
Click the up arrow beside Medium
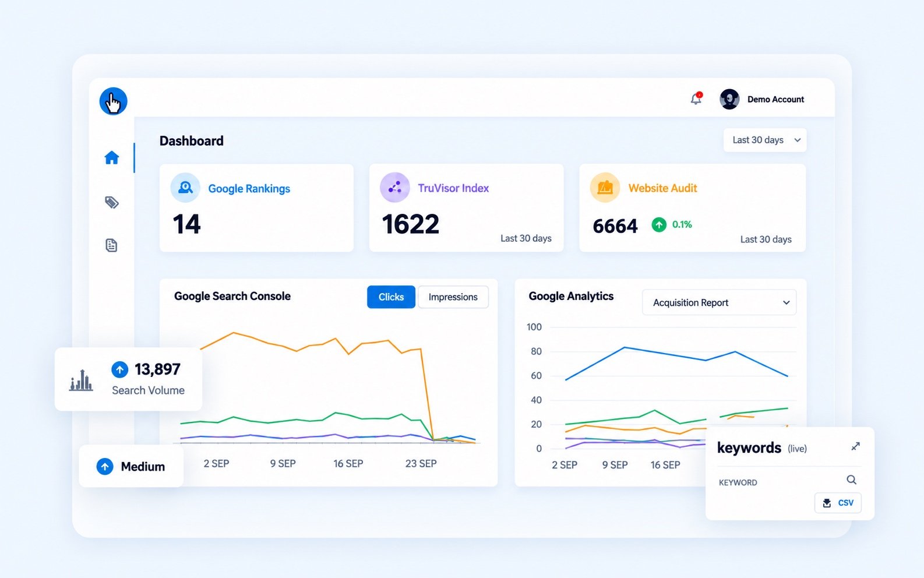pyautogui.click(x=105, y=466)
